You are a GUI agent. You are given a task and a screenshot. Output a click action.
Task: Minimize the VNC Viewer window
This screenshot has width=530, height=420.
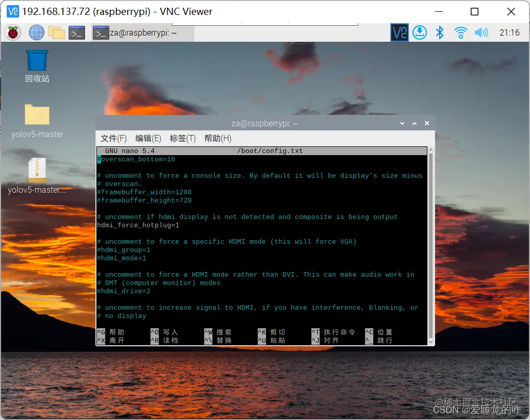[x=439, y=11]
